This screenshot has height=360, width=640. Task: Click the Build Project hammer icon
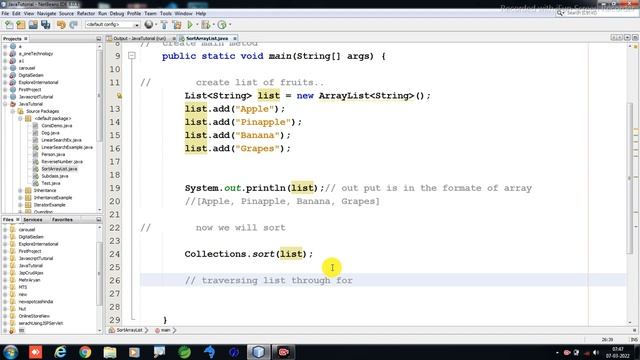pyautogui.click(x=164, y=25)
